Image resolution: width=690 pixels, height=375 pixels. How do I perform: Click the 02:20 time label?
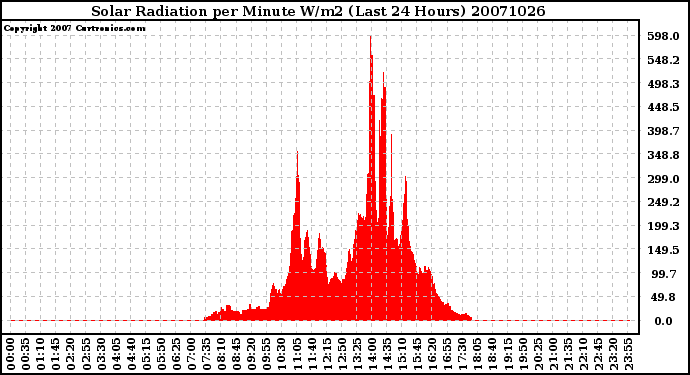[x=71, y=354]
